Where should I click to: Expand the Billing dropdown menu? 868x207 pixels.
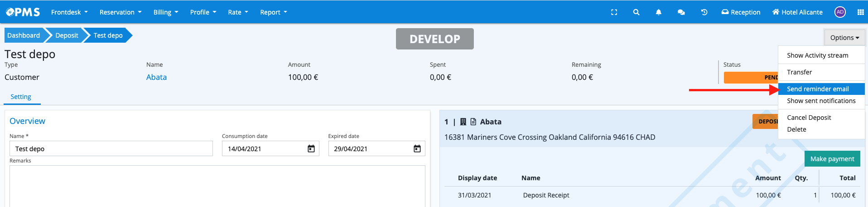click(165, 12)
